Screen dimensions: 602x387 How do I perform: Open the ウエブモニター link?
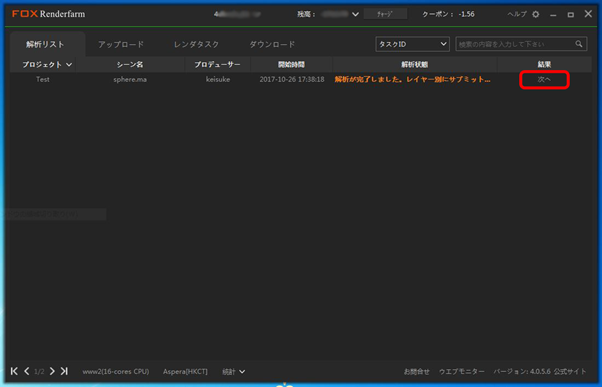[462, 372]
